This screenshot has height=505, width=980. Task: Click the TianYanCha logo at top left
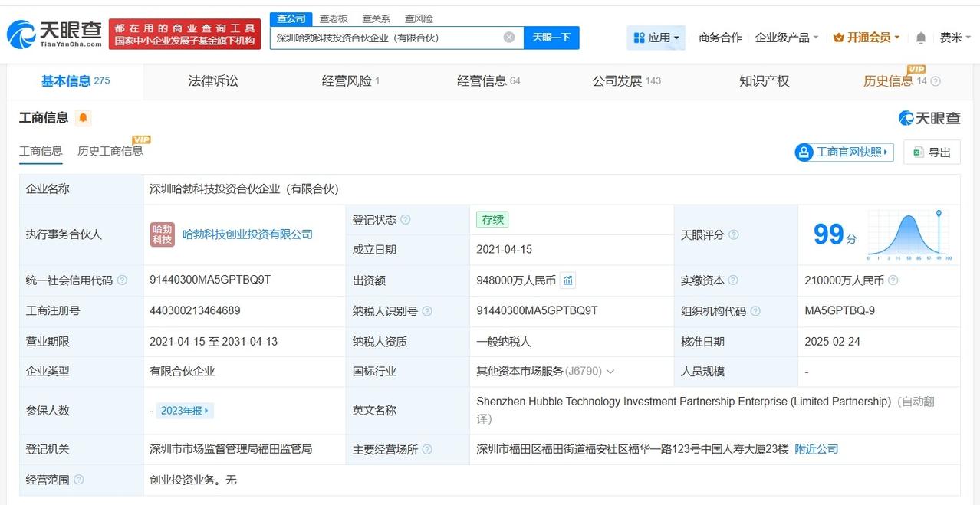point(54,34)
